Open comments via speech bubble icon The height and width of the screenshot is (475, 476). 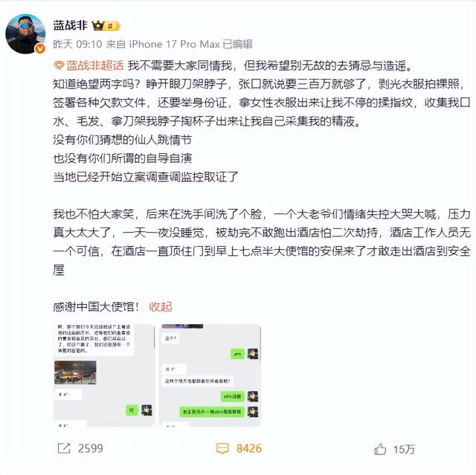[222, 448]
